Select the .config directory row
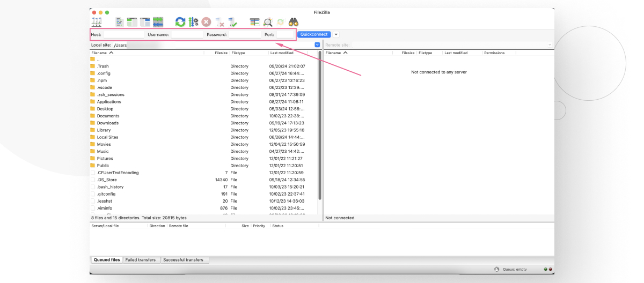 pyautogui.click(x=204, y=73)
